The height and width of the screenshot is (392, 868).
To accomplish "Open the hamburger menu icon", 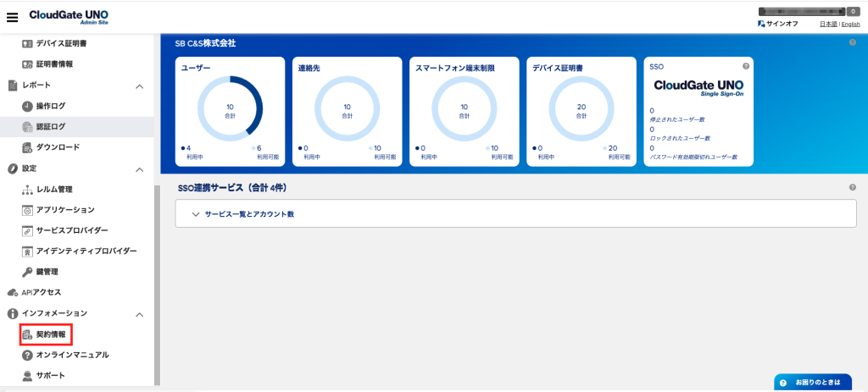I will point(13,17).
